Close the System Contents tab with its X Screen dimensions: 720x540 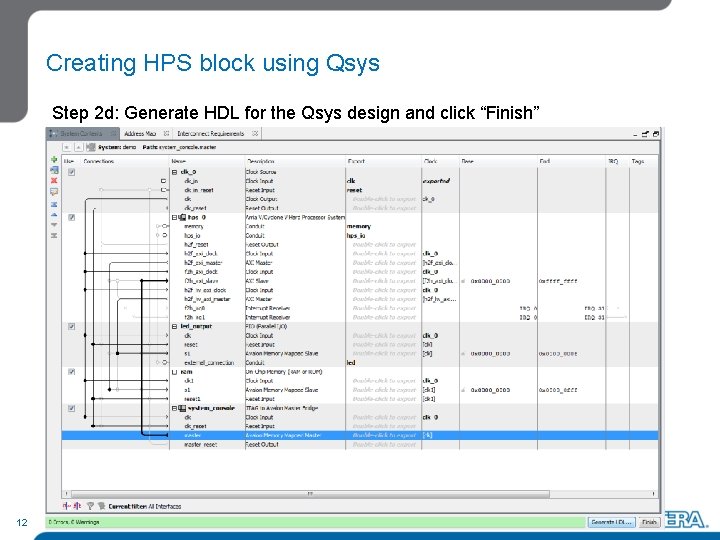pyautogui.click(x=112, y=134)
